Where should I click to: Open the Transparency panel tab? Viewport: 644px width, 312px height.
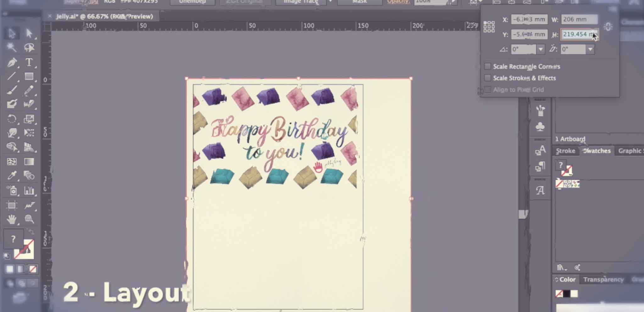[x=603, y=279]
